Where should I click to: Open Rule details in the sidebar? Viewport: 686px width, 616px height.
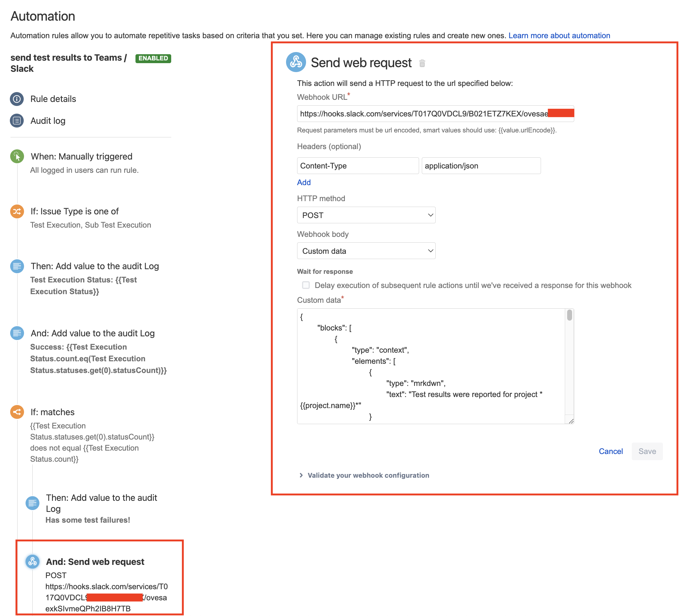(53, 99)
